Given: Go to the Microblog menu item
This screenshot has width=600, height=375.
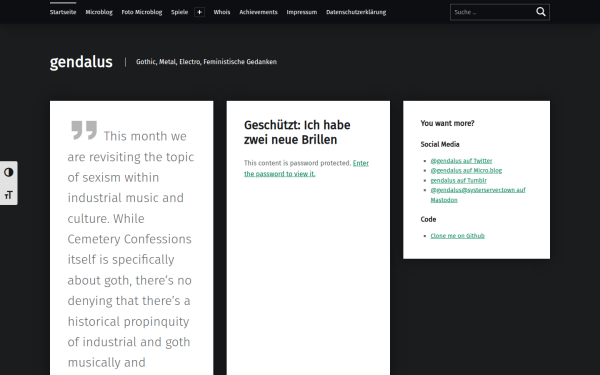Looking at the screenshot, I should tap(99, 12).
